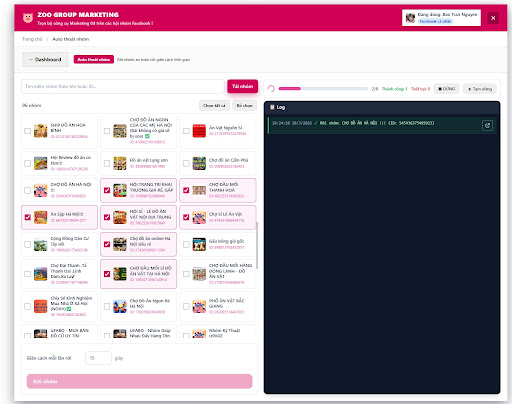Uncheck Chợ Sỉ Lẻ Ăn Vặt group
This screenshot has width=512, height=404.
click(186, 217)
